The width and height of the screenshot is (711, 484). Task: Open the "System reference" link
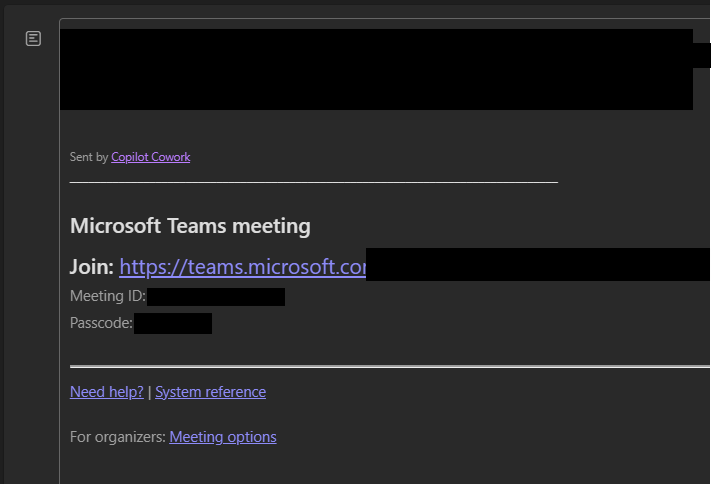(210, 392)
